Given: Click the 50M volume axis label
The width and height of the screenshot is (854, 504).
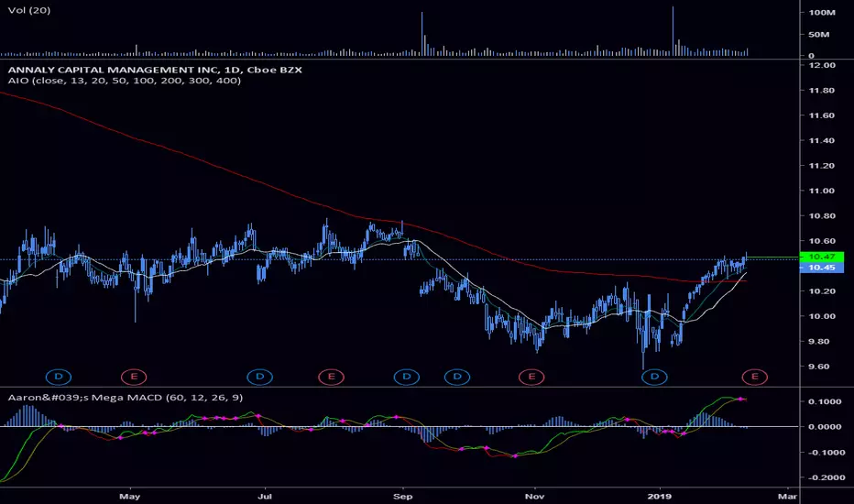Looking at the screenshot, I should pyautogui.click(x=819, y=34).
